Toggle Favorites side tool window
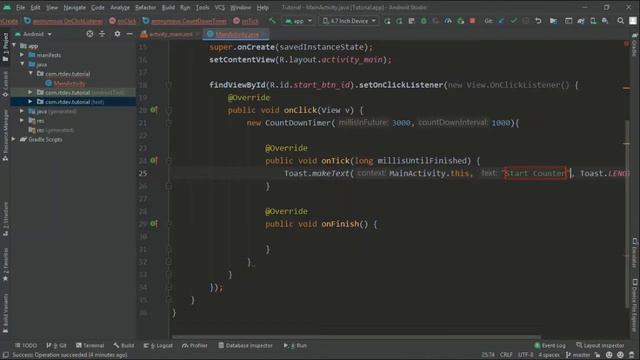 5,264
